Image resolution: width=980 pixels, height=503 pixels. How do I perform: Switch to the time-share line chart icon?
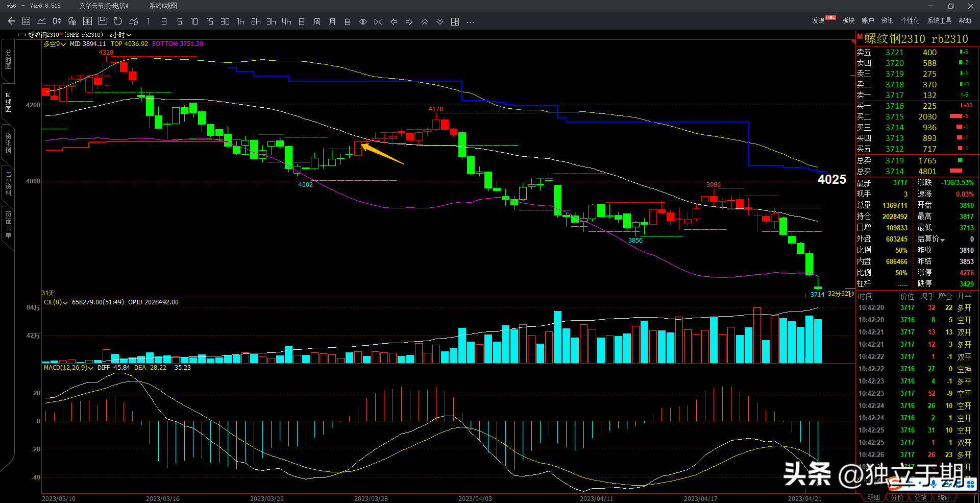pos(42,21)
